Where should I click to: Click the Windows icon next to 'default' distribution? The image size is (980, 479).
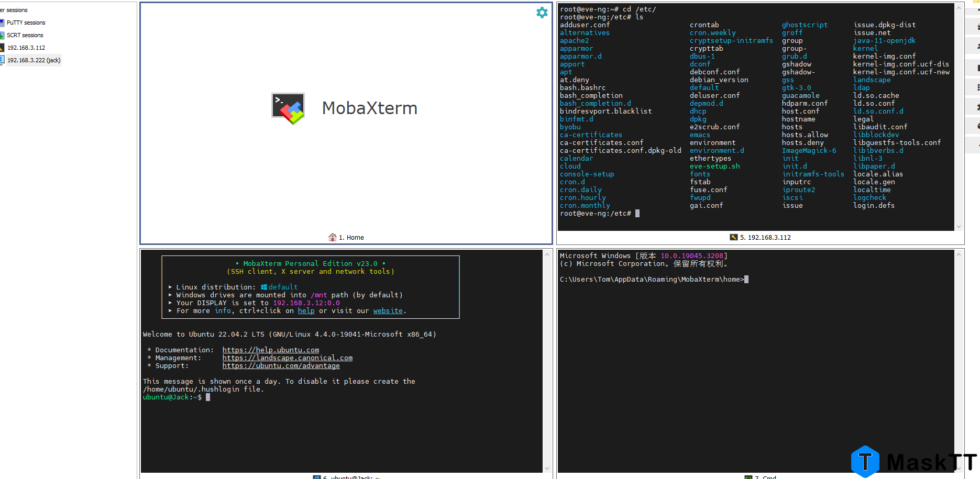pos(264,287)
